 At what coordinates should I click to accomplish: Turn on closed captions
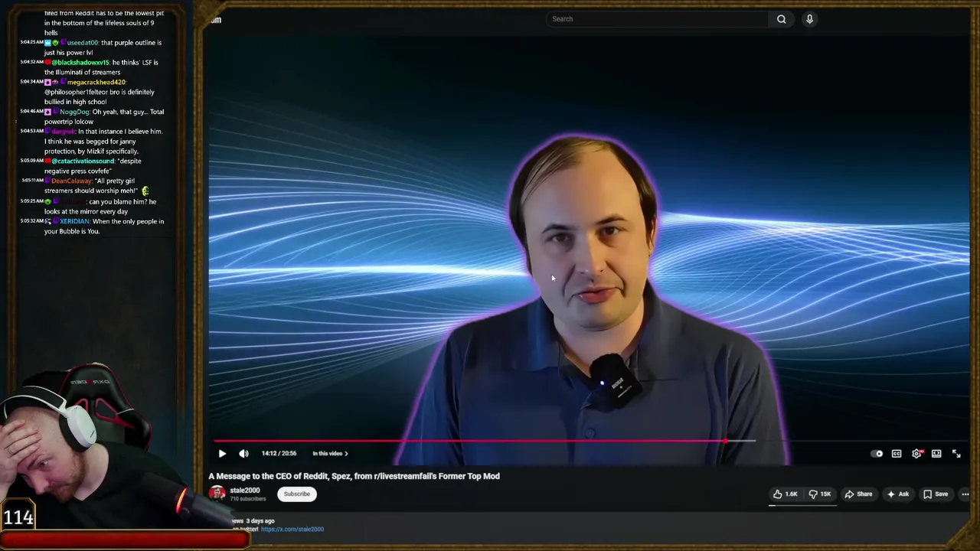click(897, 454)
